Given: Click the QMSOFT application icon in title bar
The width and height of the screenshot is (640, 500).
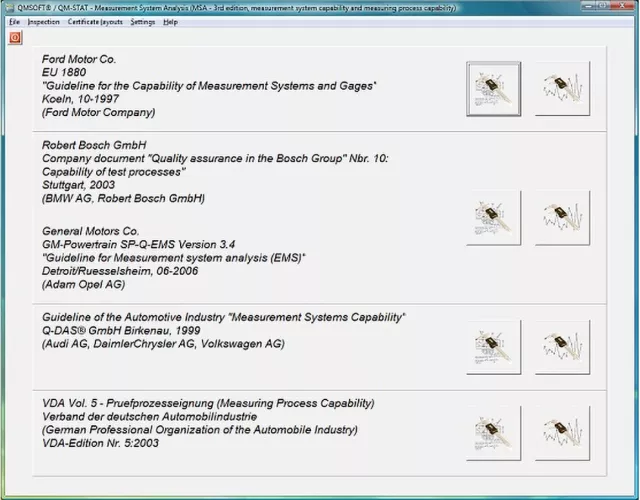Looking at the screenshot, I should tap(10, 8).
